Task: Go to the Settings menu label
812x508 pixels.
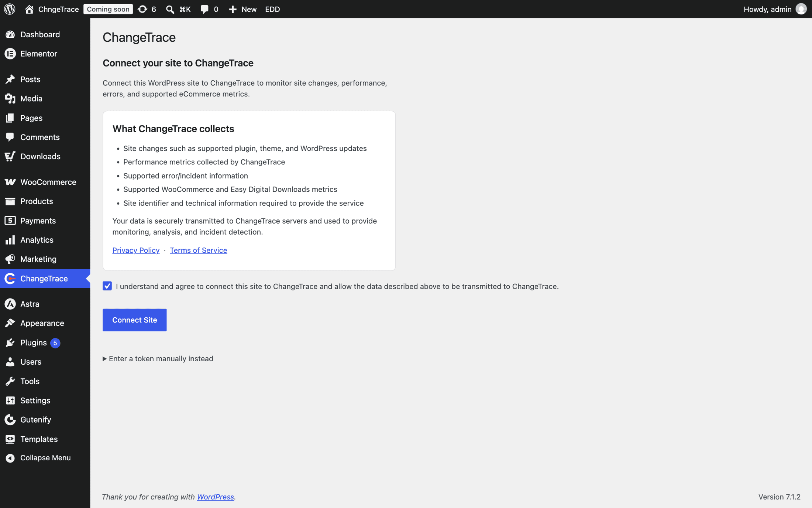Action: (35, 400)
